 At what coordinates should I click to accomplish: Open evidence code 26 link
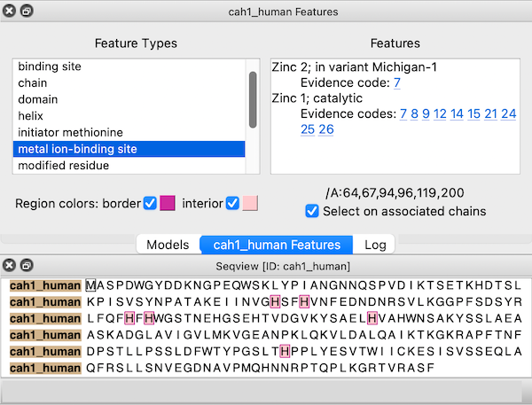point(325,129)
